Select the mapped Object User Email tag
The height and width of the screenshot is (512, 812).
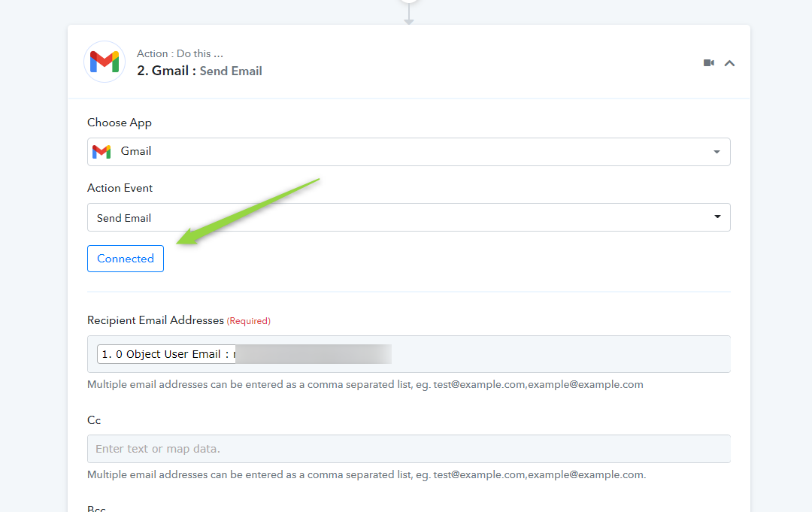pos(244,354)
